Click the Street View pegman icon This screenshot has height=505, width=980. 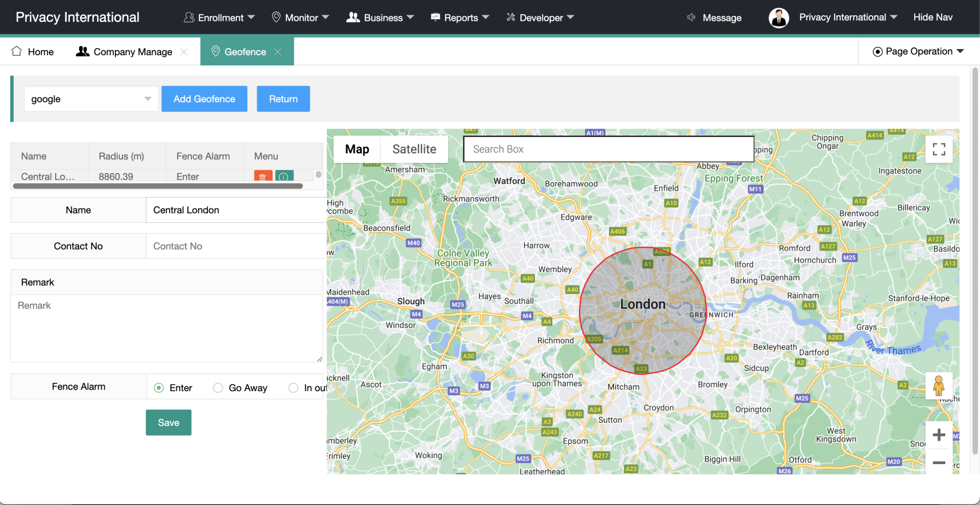click(939, 386)
